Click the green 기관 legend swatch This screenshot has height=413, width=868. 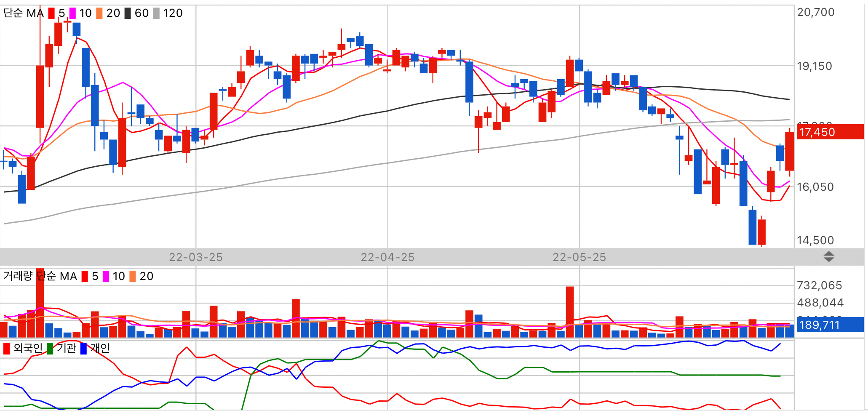[x=50, y=349]
